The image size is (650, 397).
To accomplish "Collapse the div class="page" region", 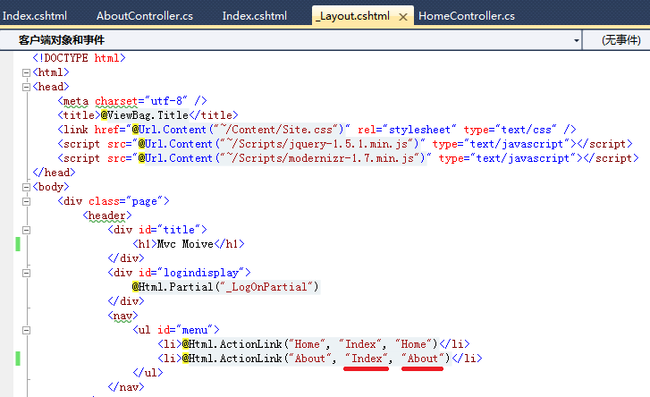I will (26, 202).
